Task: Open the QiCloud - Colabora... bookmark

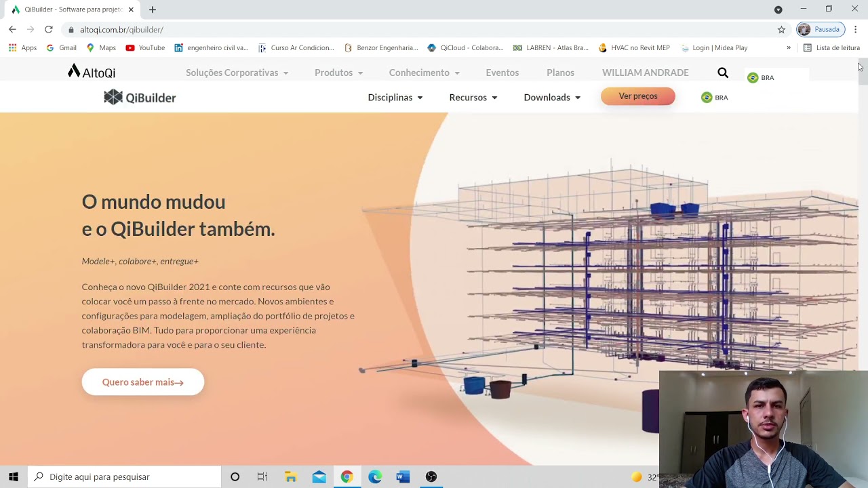Action: [466, 47]
